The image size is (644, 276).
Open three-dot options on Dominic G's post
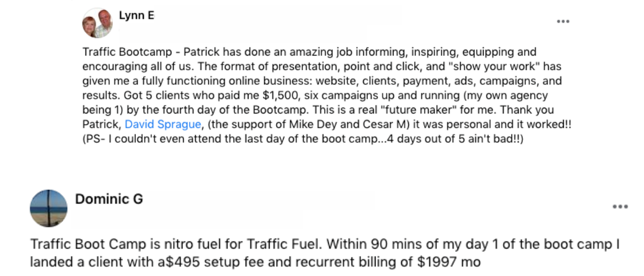click(x=620, y=206)
